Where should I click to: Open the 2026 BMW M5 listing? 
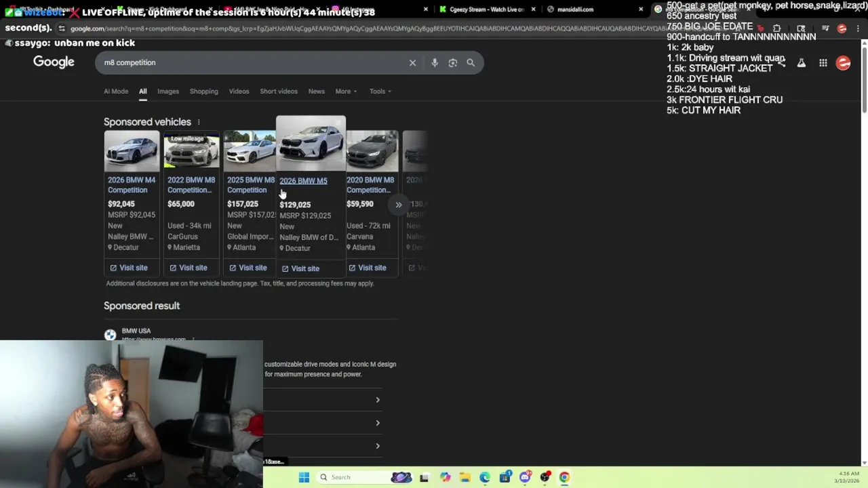[x=303, y=181]
